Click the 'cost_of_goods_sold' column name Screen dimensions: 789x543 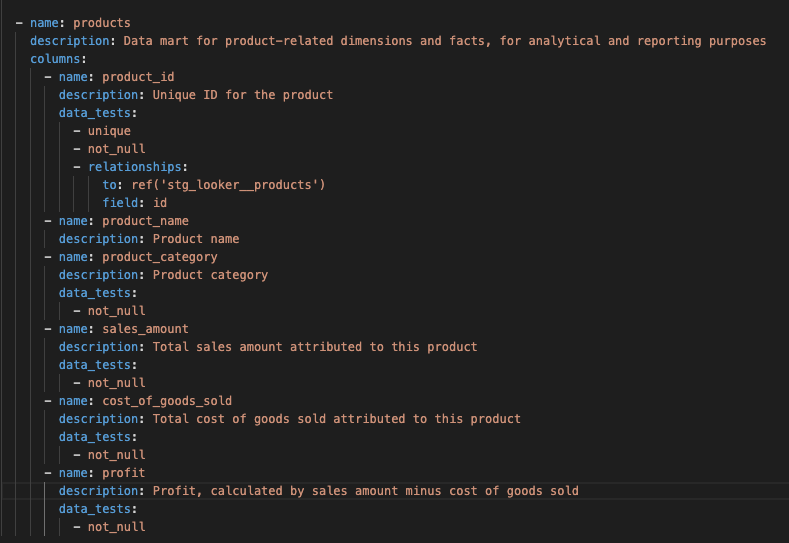pyautogui.click(x=167, y=401)
